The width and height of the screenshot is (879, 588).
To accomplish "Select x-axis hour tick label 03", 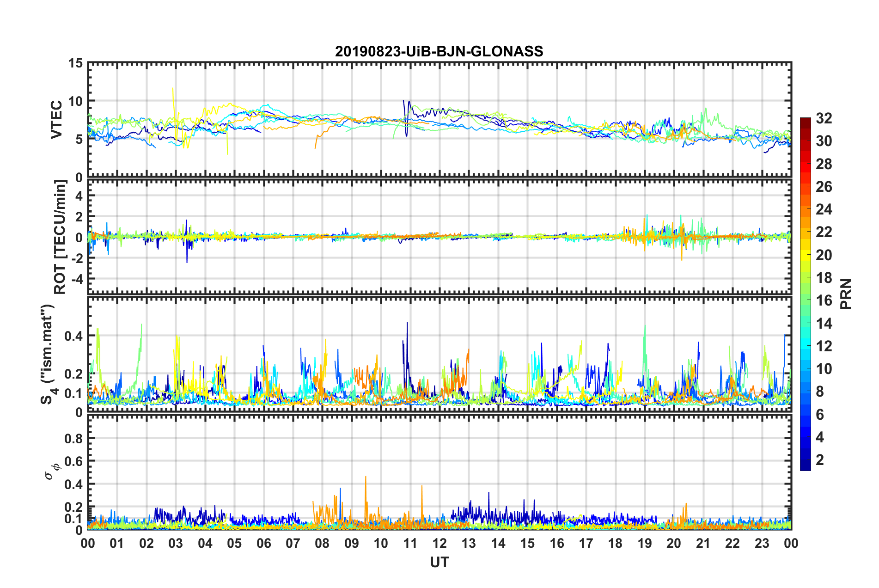I will click(x=176, y=543).
